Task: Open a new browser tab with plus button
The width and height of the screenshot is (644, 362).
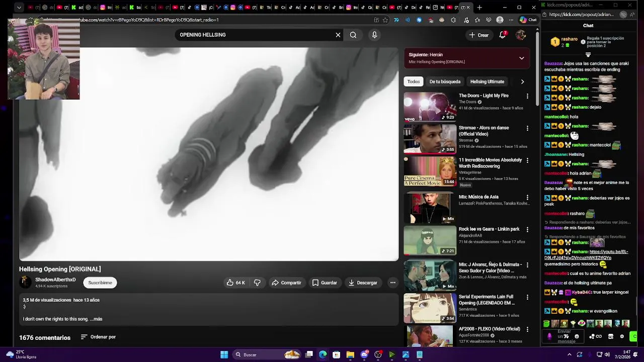Action: pyautogui.click(x=479, y=8)
